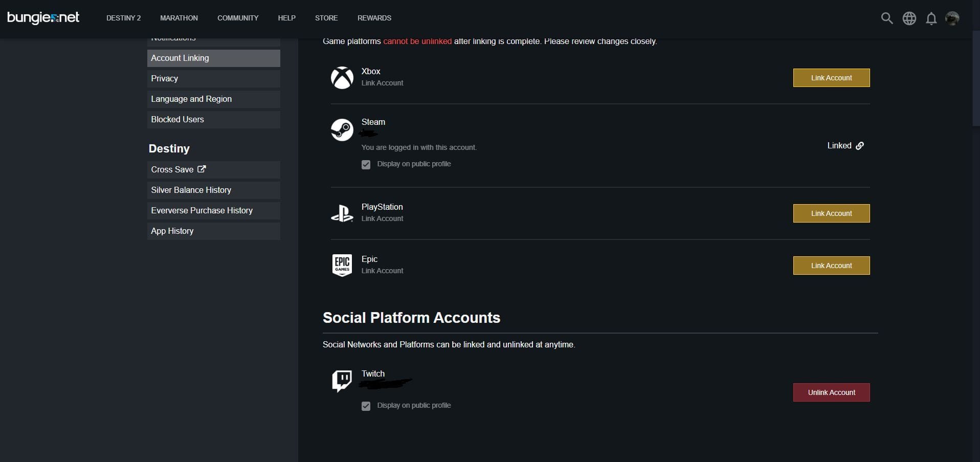This screenshot has width=980, height=462.
Task: Open the Destiny 2 navigation menu
Action: click(123, 18)
